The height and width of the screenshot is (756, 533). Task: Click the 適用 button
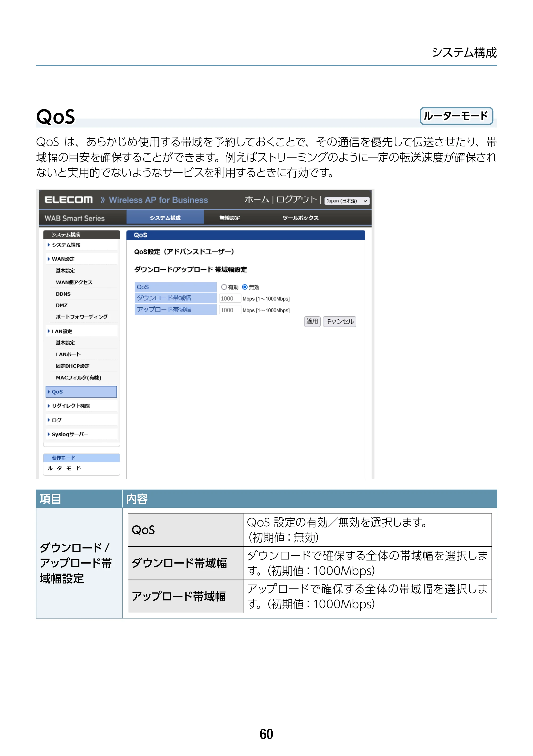(x=312, y=321)
